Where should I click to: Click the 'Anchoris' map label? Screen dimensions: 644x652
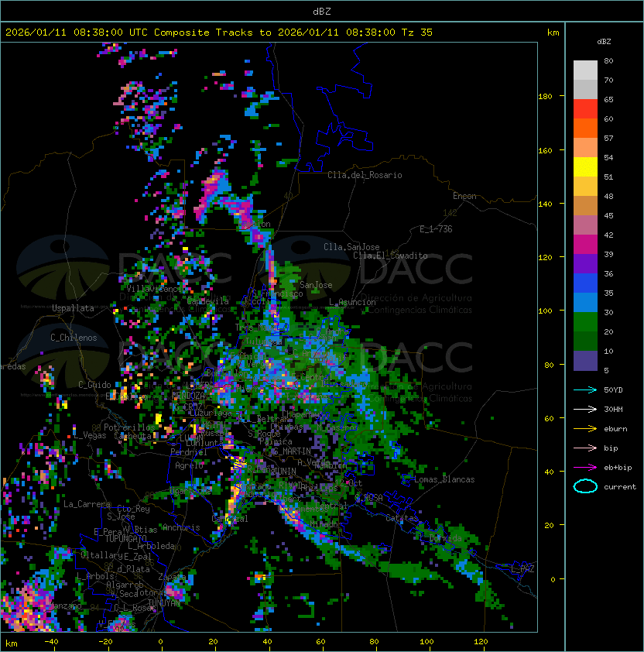coord(181,527)
